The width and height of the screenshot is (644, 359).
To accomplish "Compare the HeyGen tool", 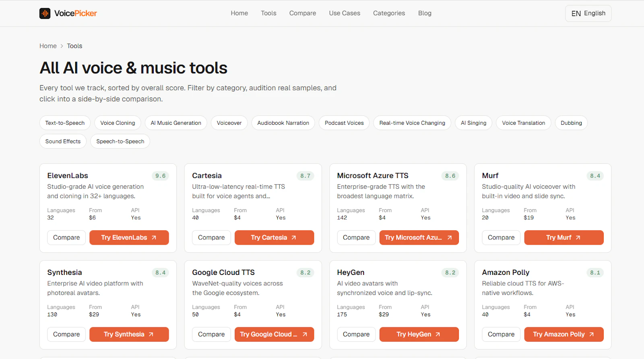I will point(356,334).
